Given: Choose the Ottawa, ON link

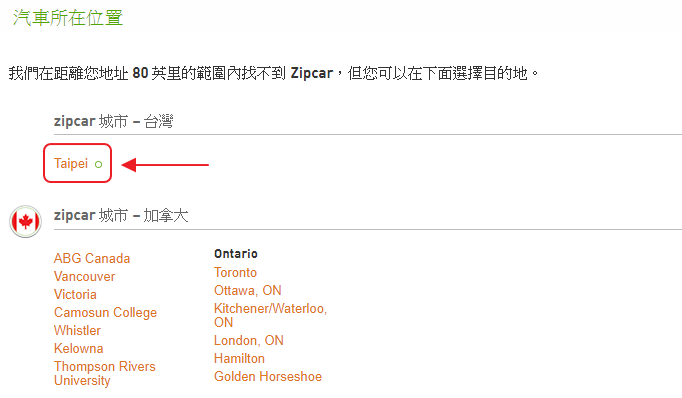Looking at the screenshot, I should pyautogui.click(x=247, y=291).
